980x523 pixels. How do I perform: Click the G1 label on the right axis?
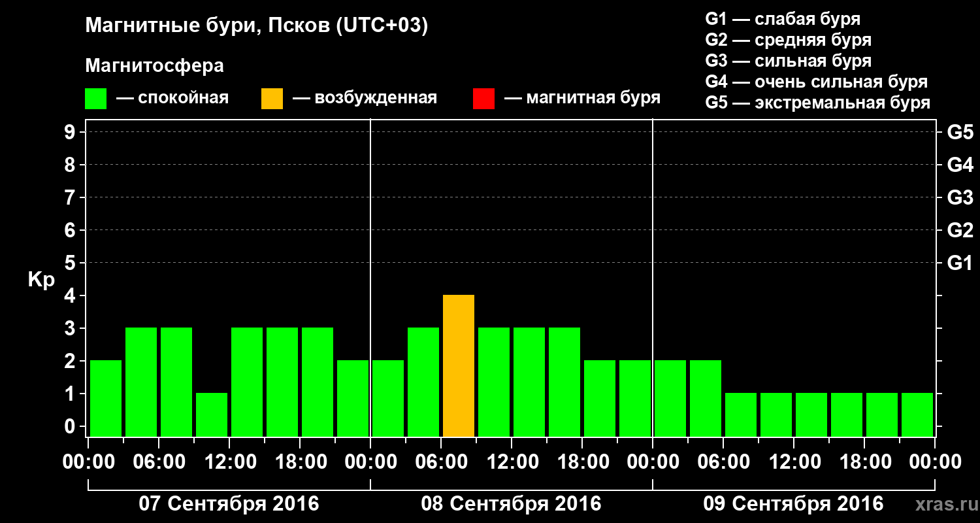pos(960,263)
